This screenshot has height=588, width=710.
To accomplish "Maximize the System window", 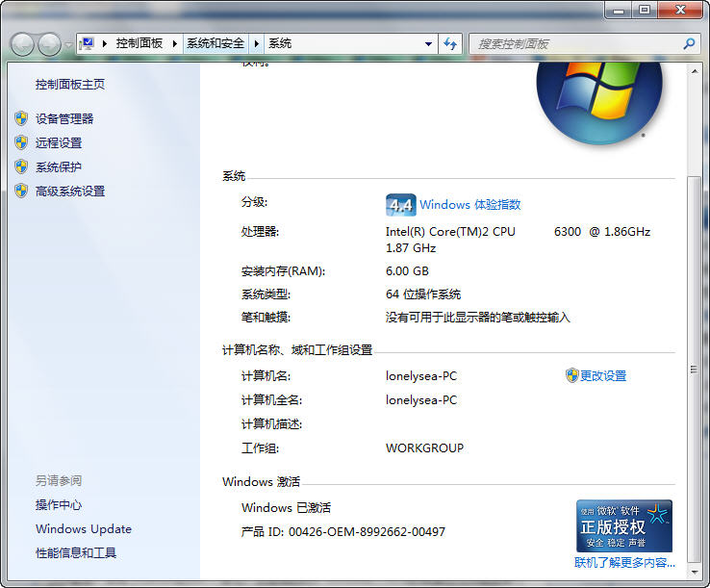I will point(645,10).
